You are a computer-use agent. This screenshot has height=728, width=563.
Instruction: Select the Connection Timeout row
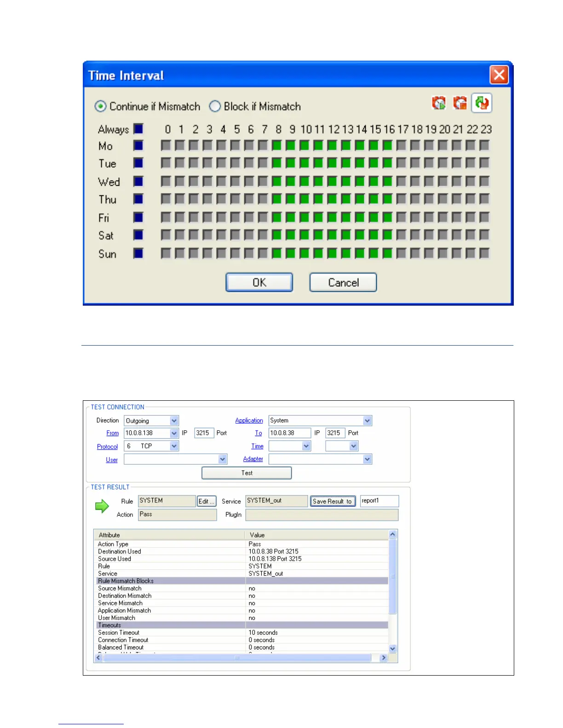tap(242, 640)
